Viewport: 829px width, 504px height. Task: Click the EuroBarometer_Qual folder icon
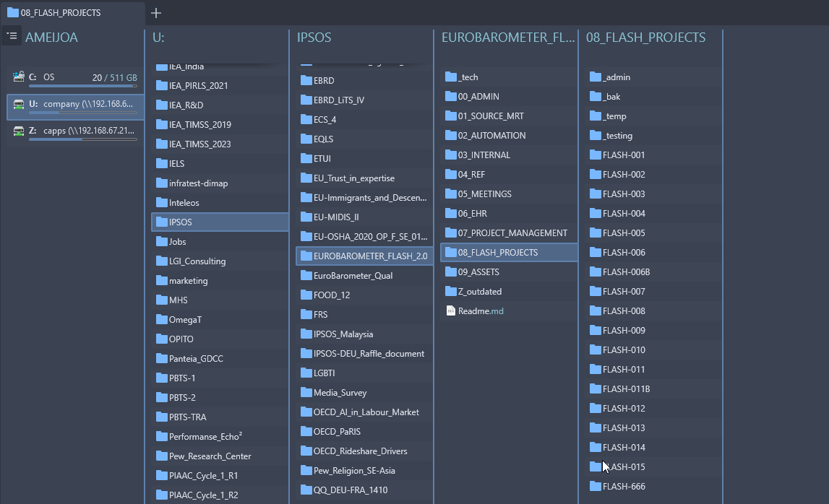[306, 275]
